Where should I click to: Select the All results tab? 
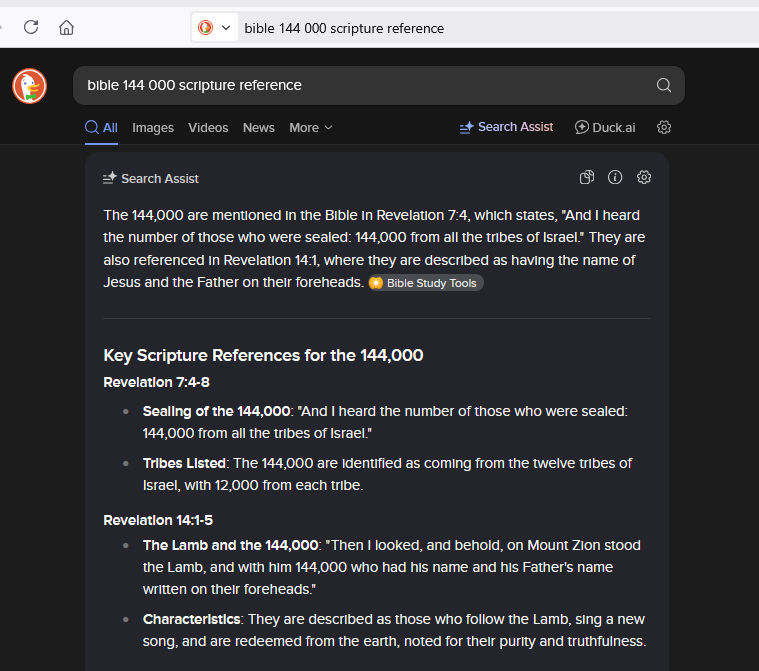pyautogui.click(x=101, y=128)
